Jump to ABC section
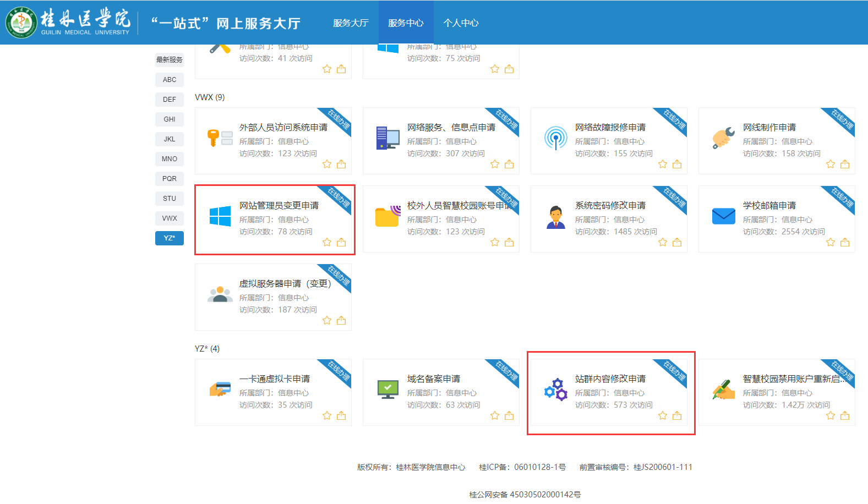 point(170,79)
